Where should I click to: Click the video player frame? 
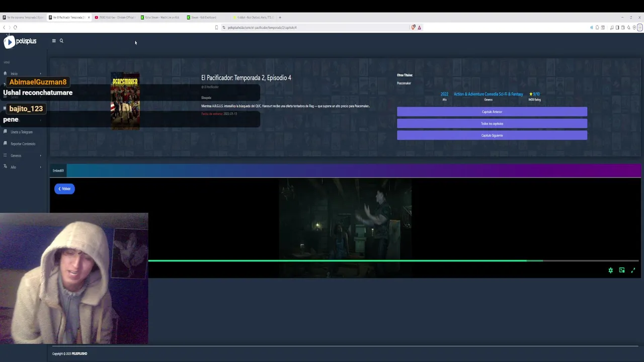[x=345, y=228]
